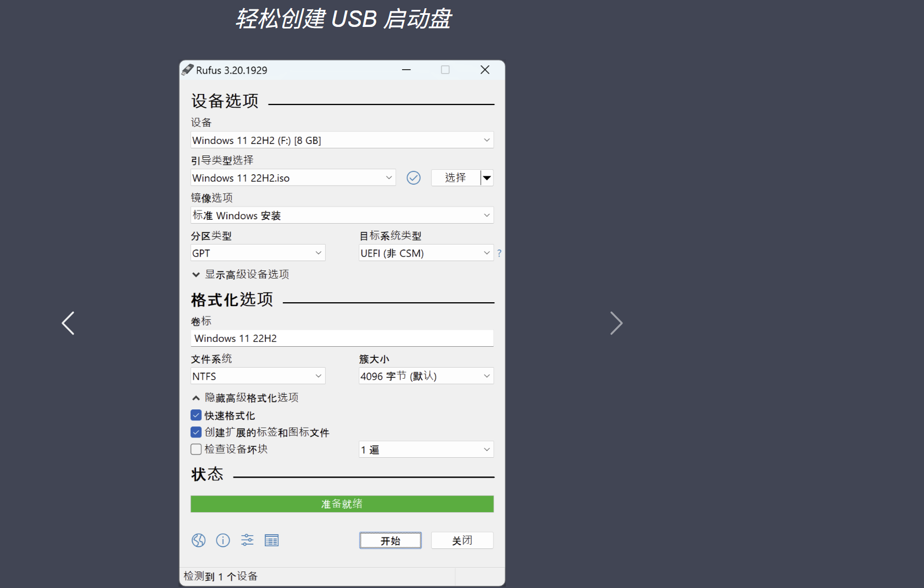Open the settings sliders icon

(x=247, y=540)
